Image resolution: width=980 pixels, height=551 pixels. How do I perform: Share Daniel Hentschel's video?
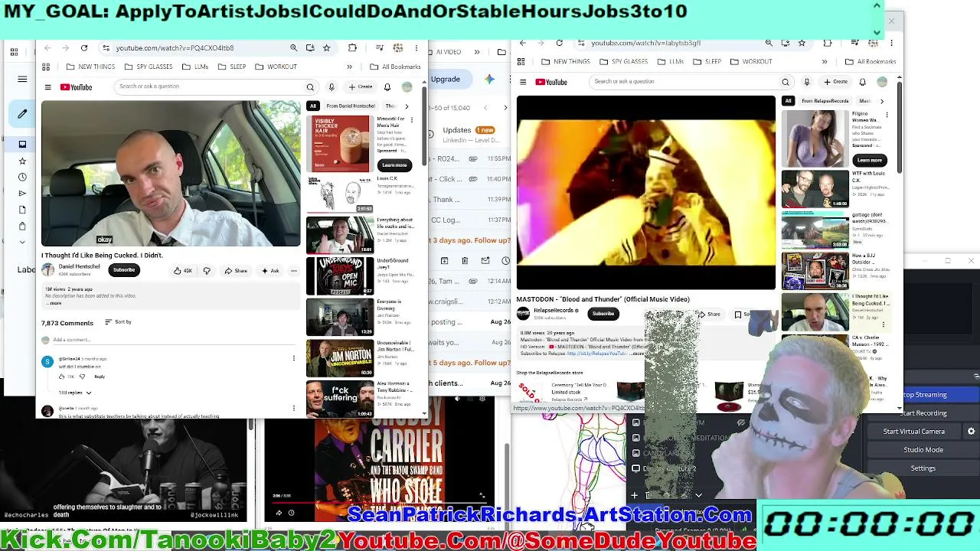point(236,271)
